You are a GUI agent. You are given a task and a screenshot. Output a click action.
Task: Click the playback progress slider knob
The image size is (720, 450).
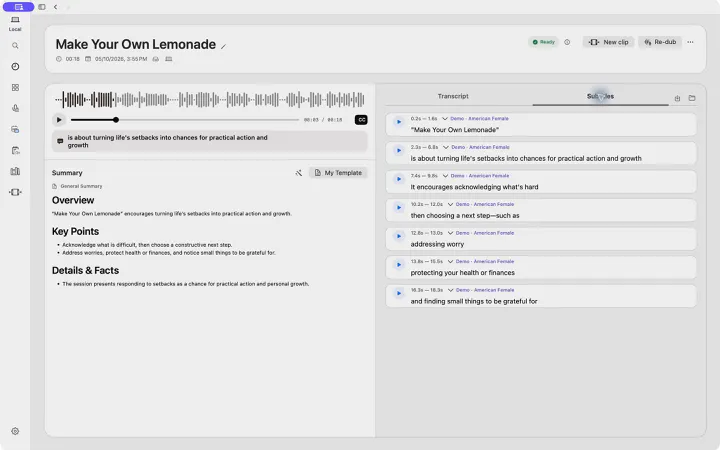(116, 120)
